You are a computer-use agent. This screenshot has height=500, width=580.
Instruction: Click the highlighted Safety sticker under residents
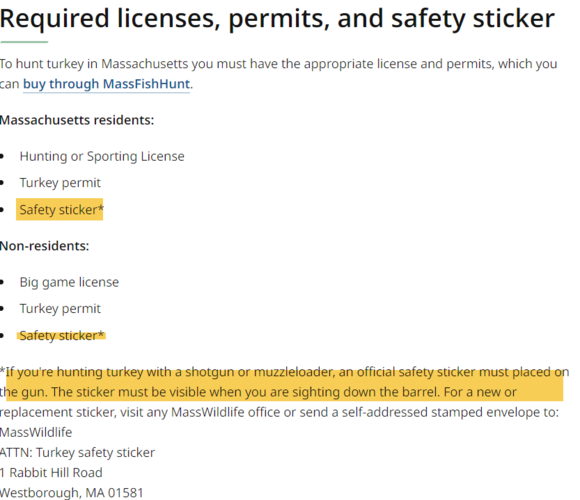click(x=61, y=210)
